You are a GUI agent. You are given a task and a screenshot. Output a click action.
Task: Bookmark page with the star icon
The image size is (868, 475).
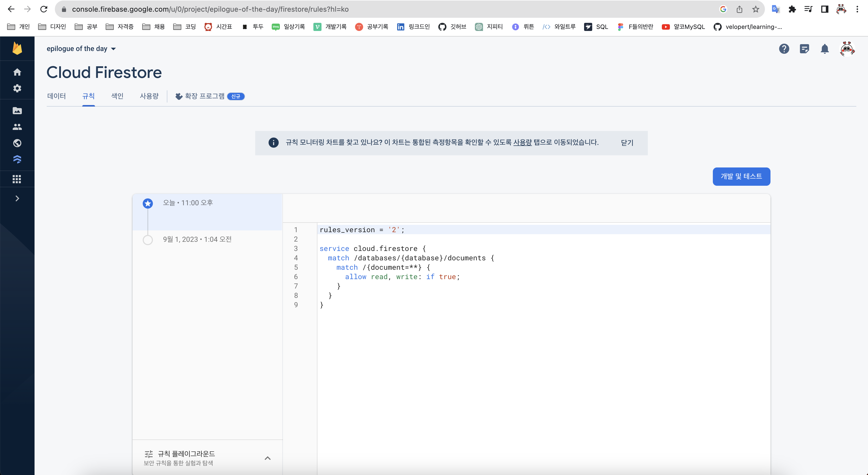pos(756,9)
